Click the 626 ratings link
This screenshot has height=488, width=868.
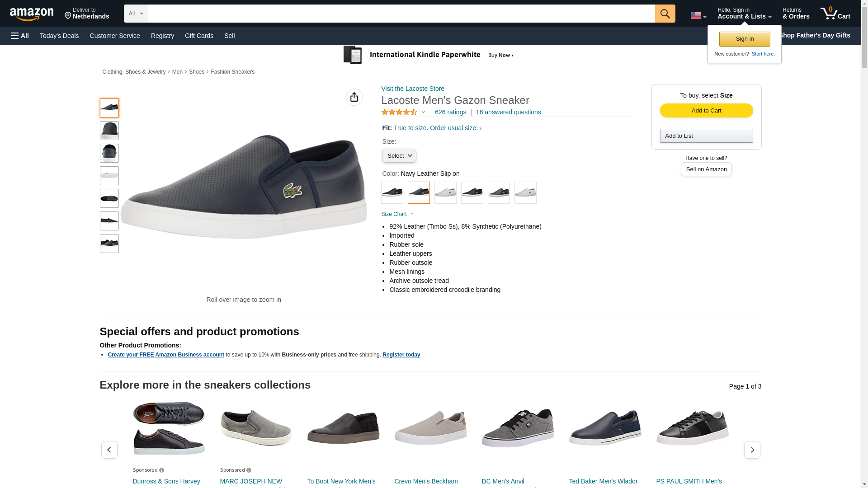(x=450, y=112)
